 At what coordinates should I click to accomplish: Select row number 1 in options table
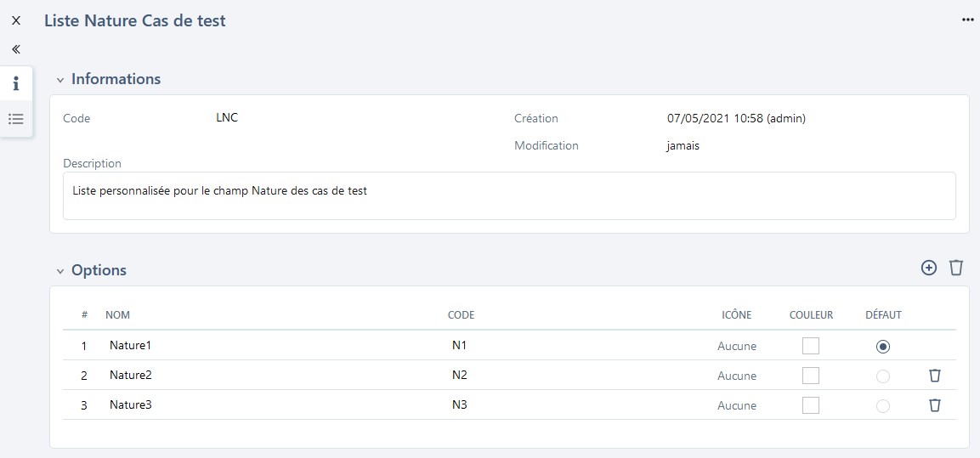84,346
